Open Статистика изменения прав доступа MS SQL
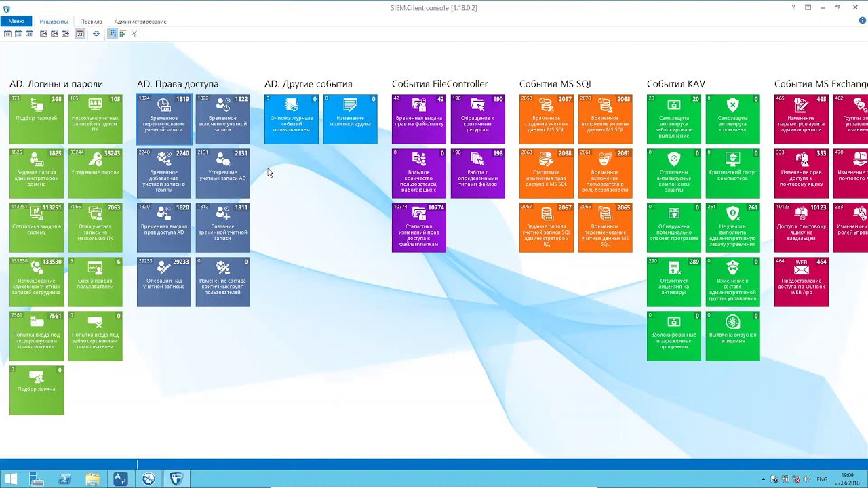 [547, 174]
